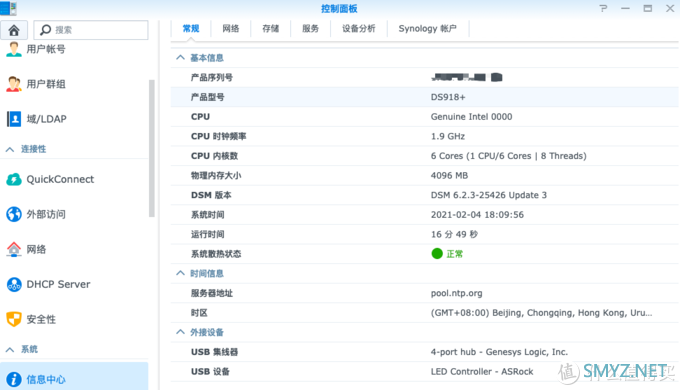Click the uptime 16 分 49 秒 value

point(454,234)
